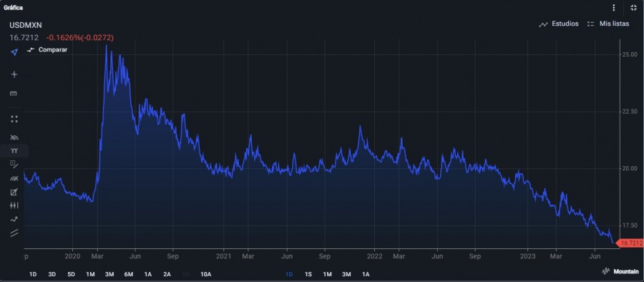This screenshot has height=282, width=644.
Task: Click the red 16.7212 price tag on axis
Action: pos(630,243)
